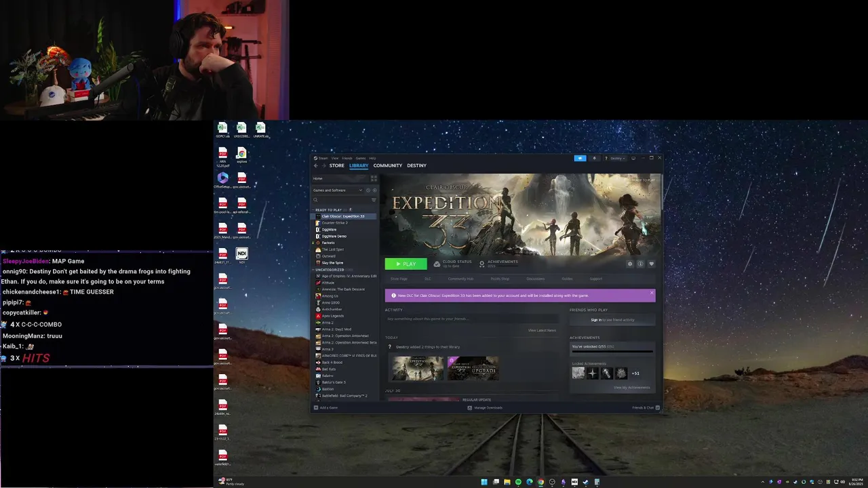
Task: Open game info icon for Expedition 33
Action: 641,264
